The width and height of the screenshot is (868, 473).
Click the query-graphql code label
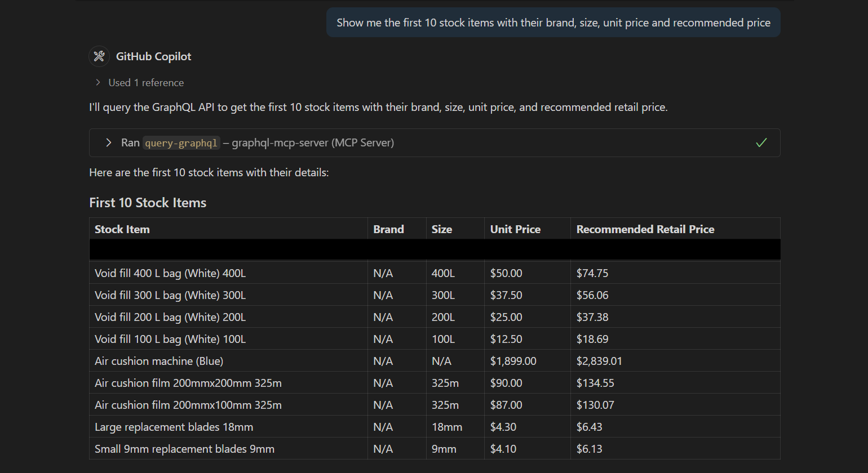coord(181,143)
